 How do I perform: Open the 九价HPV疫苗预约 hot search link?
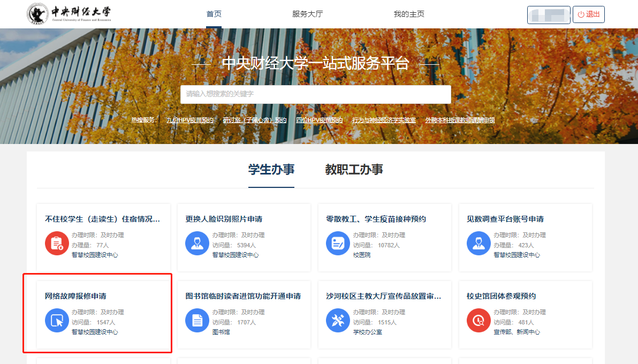(190, 120)
